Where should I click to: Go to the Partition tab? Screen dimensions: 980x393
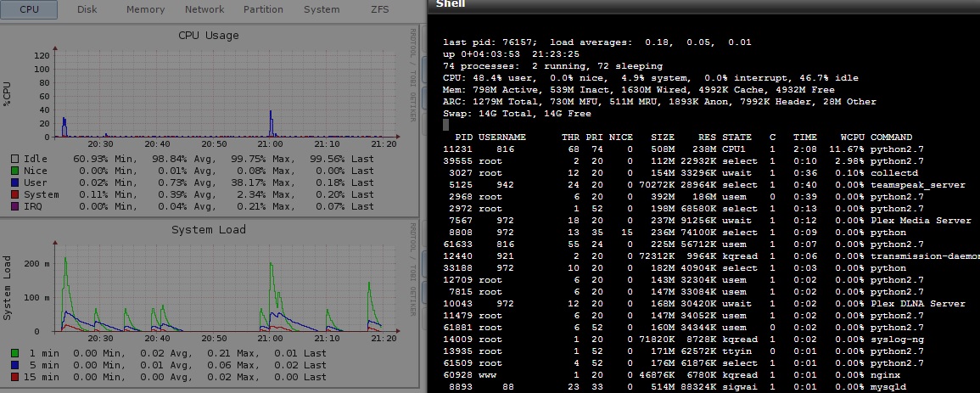coord(263,9)
